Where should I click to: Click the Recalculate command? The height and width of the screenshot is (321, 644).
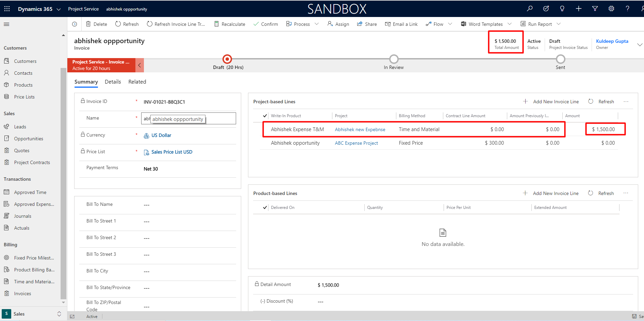230,24
